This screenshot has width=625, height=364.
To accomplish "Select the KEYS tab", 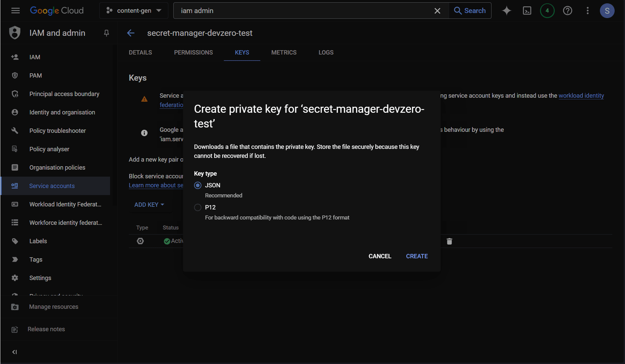I will point(242,53).
